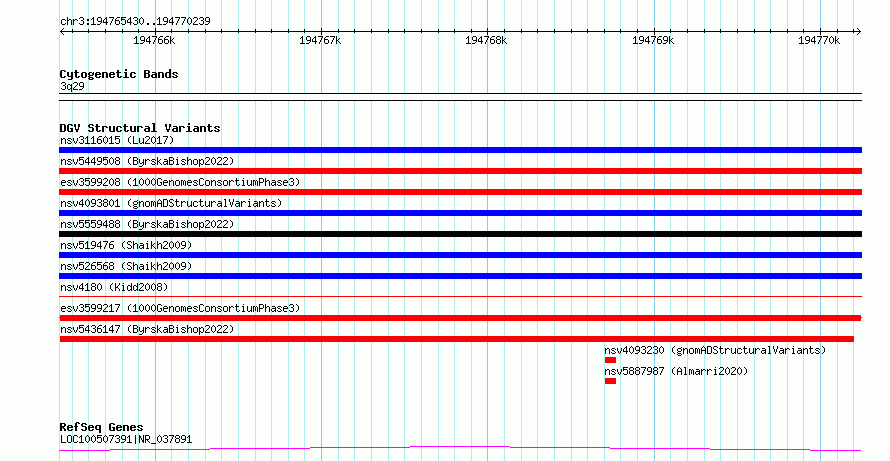Click the RefSeq Genes track title
This screenshot has width=890, height=461.
(x=101, y=427)
